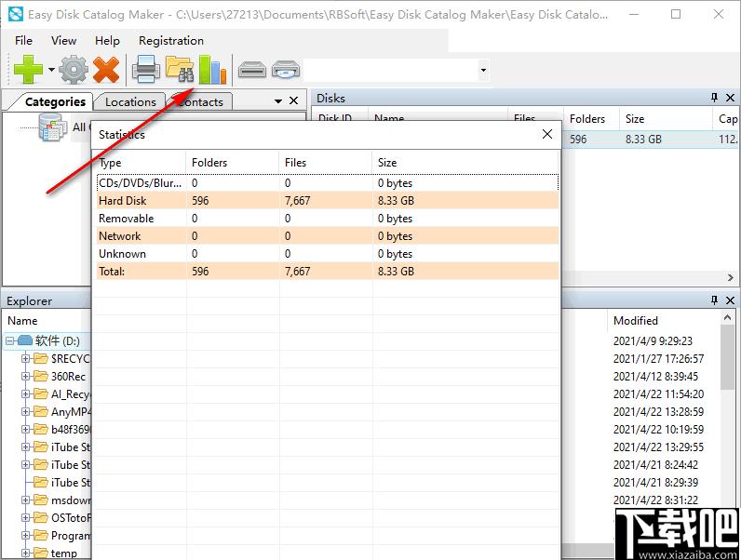The width and height of the screenshot is (741, 560).
Task: Close the Disks panel
Action: [730, 98]
